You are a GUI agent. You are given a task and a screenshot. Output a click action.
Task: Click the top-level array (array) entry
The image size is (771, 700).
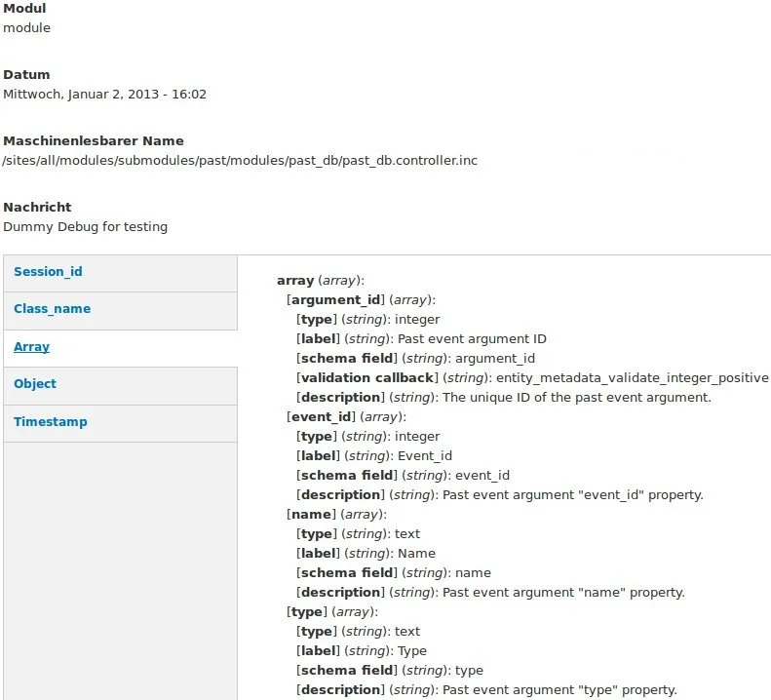pyautogui.click(x=321, y=281)
